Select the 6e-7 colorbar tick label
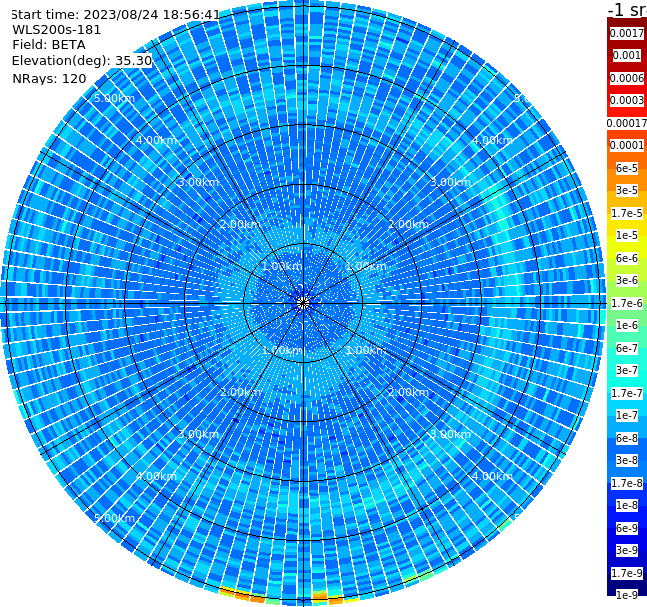 627,348
